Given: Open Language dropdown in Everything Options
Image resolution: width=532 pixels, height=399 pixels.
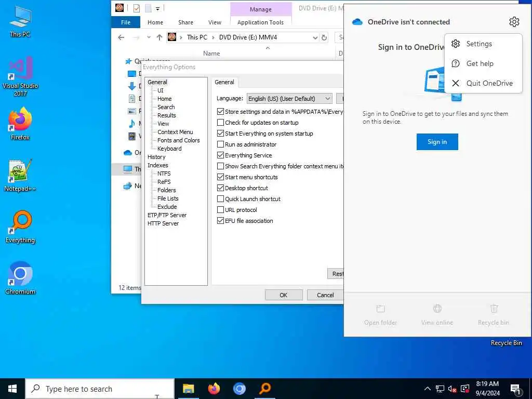Looking at the screenshot, I should pos(289,99).
